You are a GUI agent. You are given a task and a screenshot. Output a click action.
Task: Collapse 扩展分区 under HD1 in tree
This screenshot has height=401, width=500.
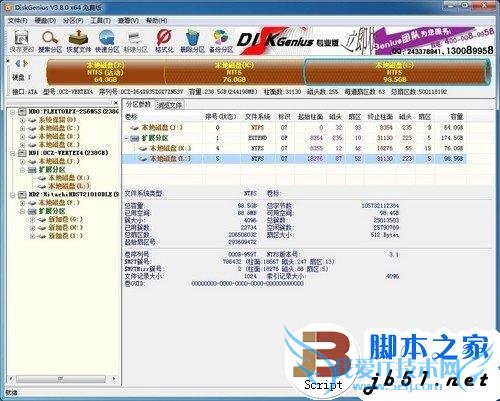pyautogui.click(x=22, y=170)
